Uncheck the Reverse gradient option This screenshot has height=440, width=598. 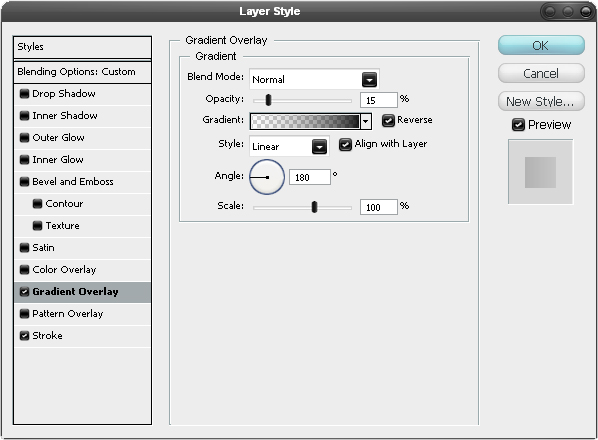(388, 120)
